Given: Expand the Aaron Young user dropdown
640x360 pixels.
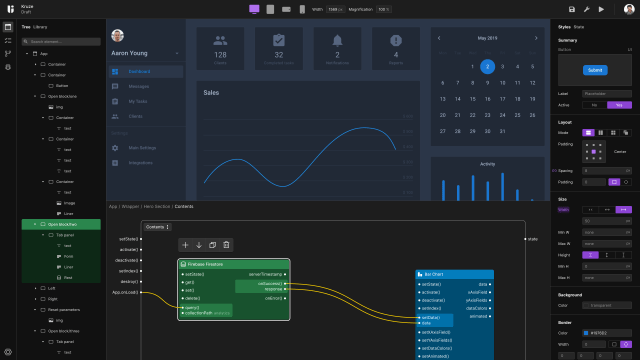Looking at the screenshot, I should click(177, 53).
